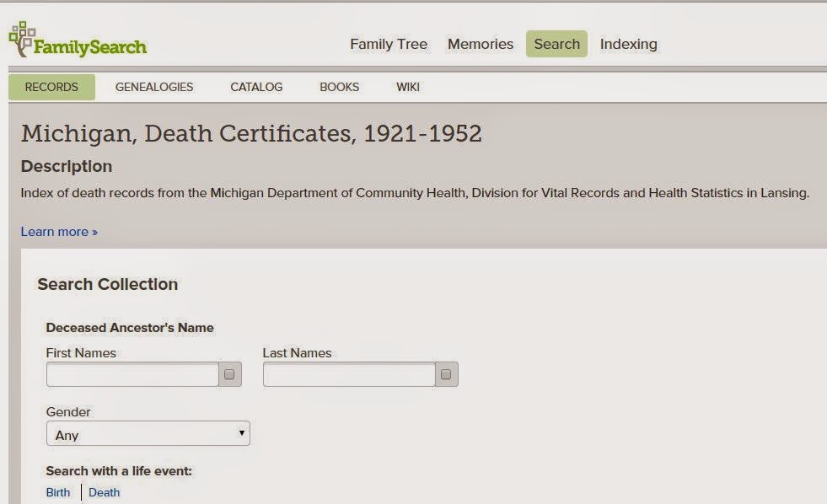Tick the Last Names exact-match checkbox
Screen dimensions: 827x504
pyautogui.click(x=446, y=374)
